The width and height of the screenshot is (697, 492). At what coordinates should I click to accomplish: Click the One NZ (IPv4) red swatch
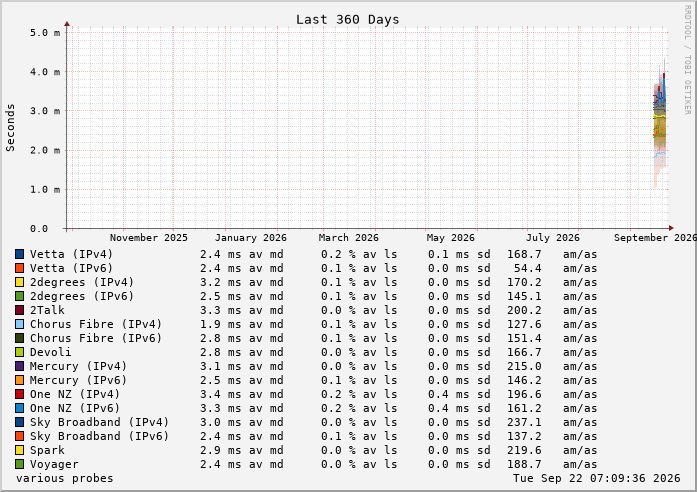click(x=20, y=394)
